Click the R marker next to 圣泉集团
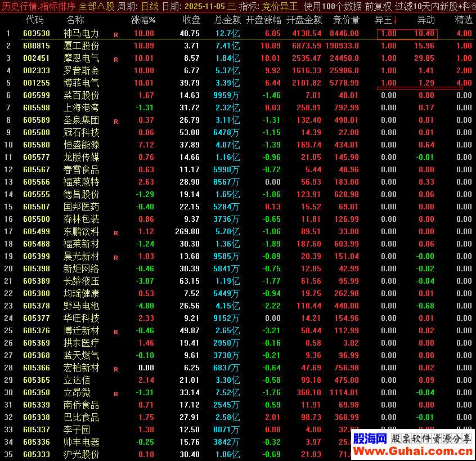The width and height of the screenshot is (476, 461). [116, 121]
